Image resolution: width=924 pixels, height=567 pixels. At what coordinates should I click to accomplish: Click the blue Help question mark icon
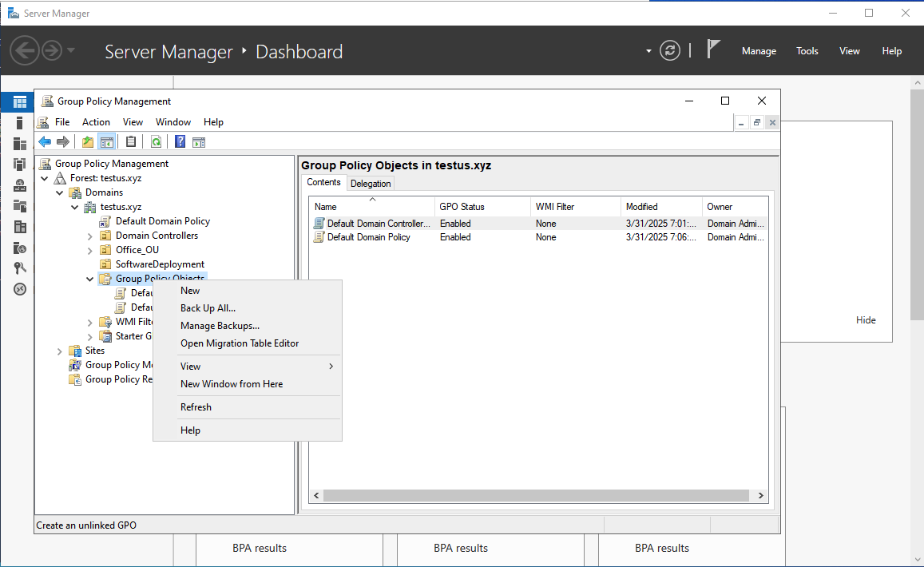coord(180,142)
